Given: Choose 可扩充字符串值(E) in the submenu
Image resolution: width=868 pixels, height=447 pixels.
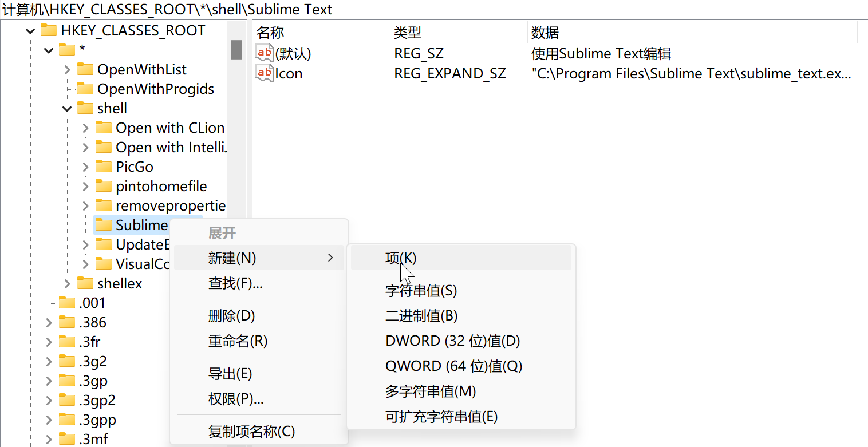Looking at the screenshot, I should [x=461, y=417].
